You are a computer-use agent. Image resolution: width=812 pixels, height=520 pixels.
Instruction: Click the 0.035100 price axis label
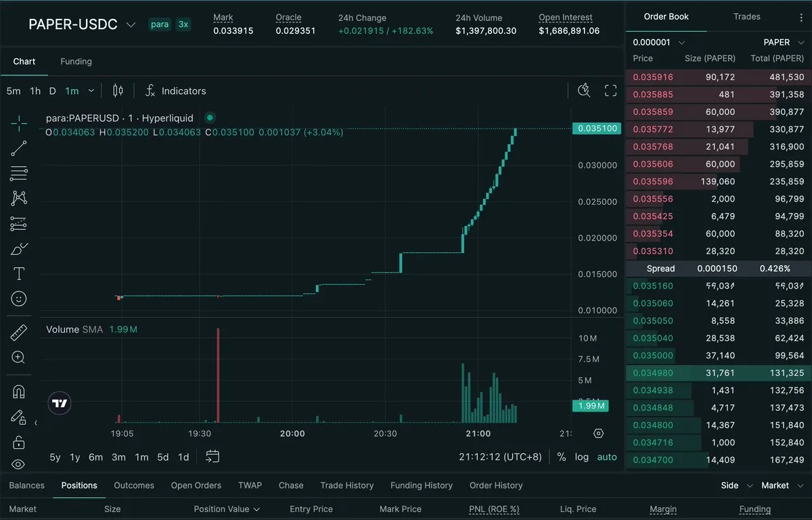point(596,128)
